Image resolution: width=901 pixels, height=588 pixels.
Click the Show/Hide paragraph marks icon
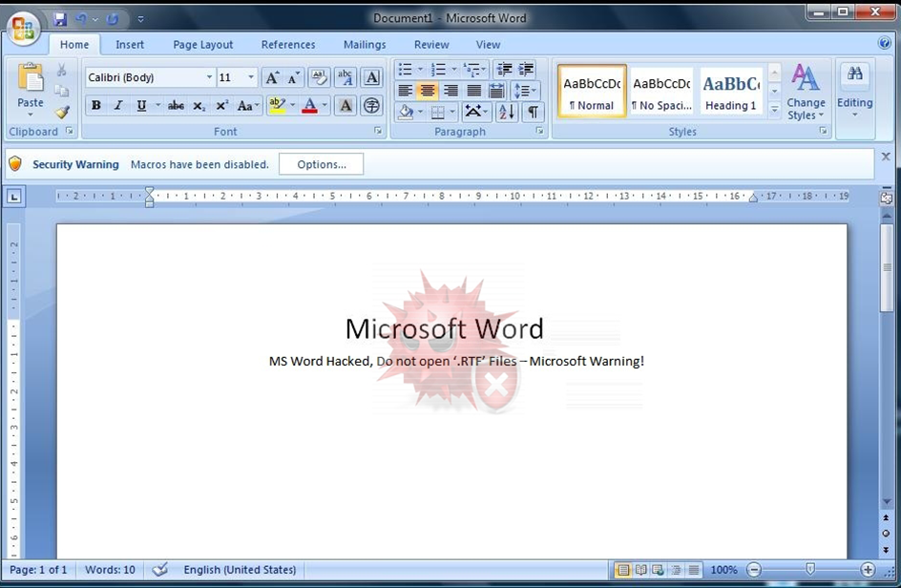click(533, 112)
